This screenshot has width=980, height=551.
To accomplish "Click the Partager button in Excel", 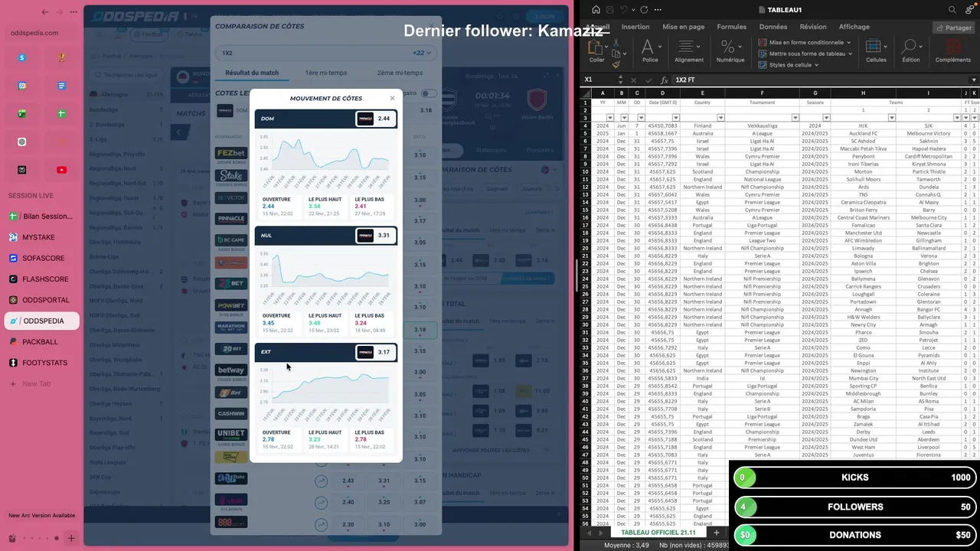I will pos(953,28).
